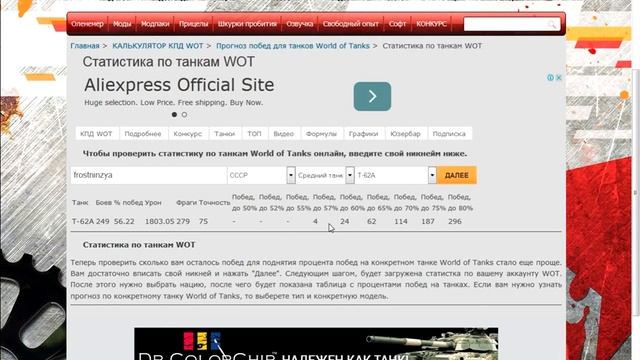
Task: Click Aliexpress Official Site ad title
Action: click(x=179, y=85)
